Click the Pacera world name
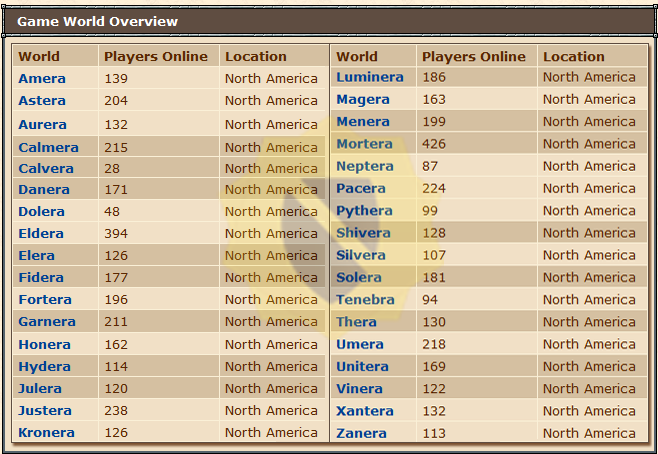This screenshot has height=454, width=658. click(x=360, y=188)
